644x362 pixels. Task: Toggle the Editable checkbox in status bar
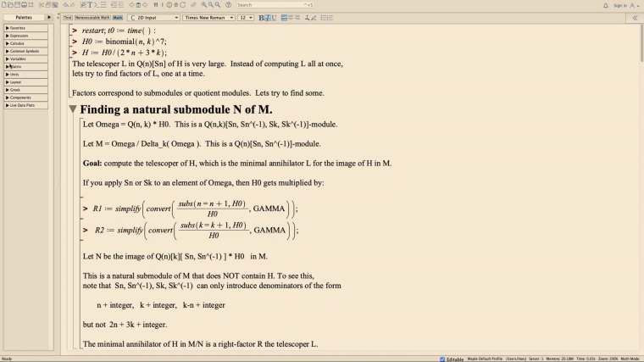[x=442, y=359]
